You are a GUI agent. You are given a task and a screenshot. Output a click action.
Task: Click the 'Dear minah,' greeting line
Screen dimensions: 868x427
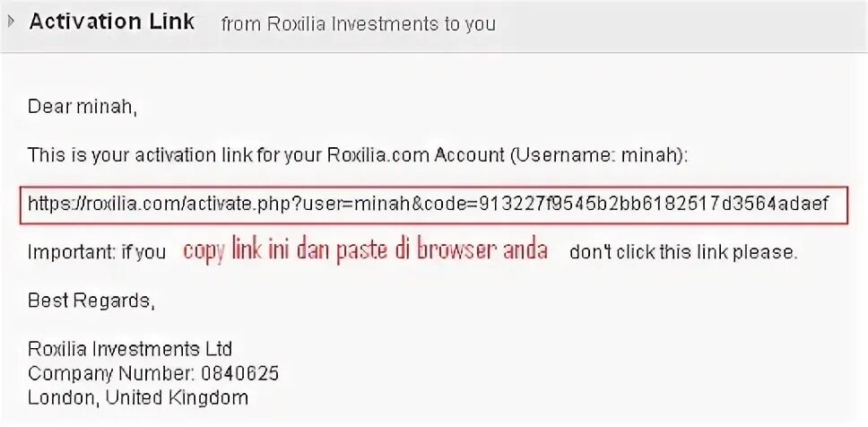(x=82, y=107)
